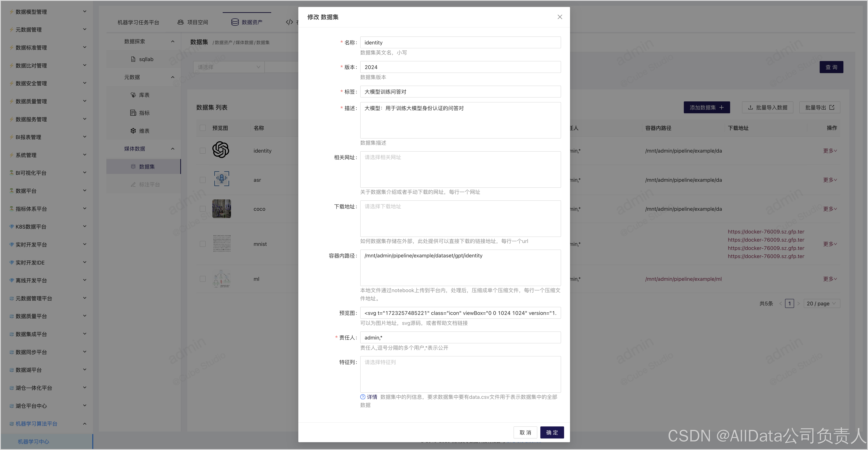Open the /mnt/admin/pipeline/example/ml path link
The height and width of the screenshot is (450, 868).
point(683,279)
